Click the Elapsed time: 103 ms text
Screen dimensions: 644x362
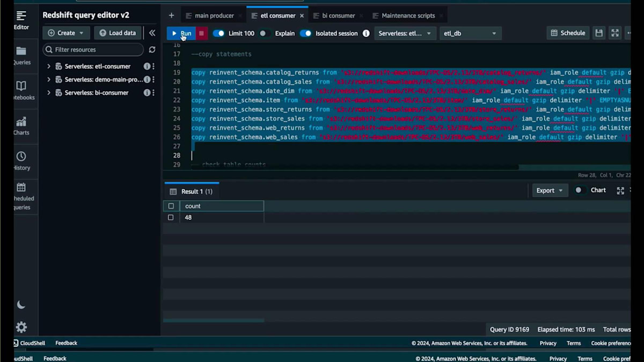coord(566,329)
